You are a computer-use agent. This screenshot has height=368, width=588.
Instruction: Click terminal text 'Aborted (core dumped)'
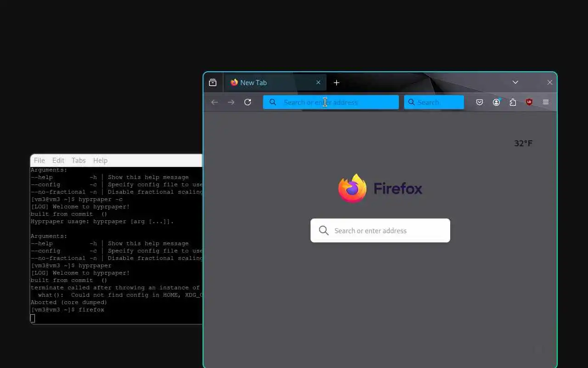pos(69,302)
